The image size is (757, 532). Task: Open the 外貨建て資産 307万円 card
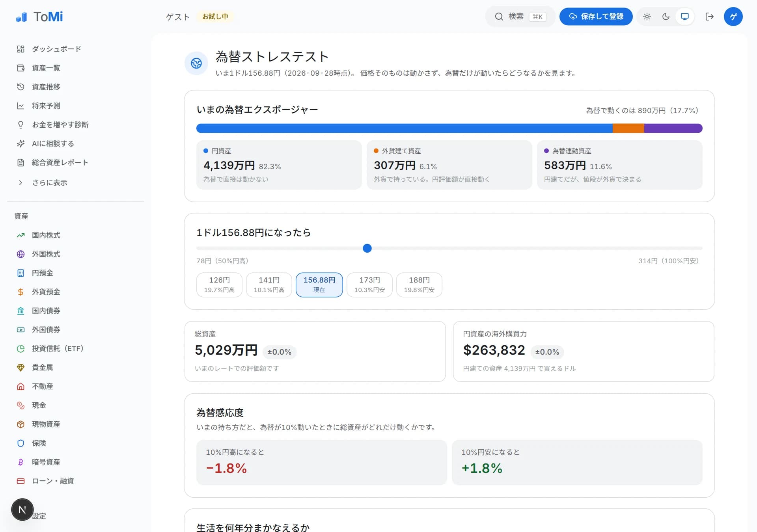point(449,165)
